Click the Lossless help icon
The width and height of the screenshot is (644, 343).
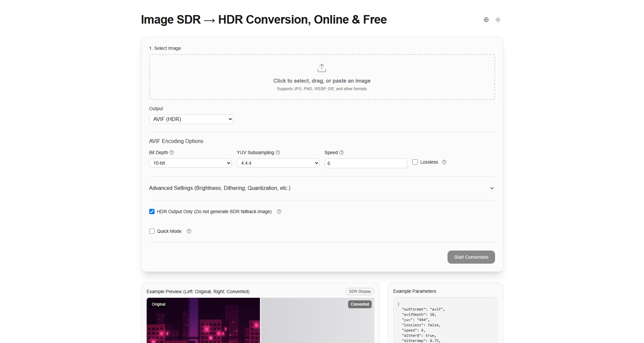point(444,162)
